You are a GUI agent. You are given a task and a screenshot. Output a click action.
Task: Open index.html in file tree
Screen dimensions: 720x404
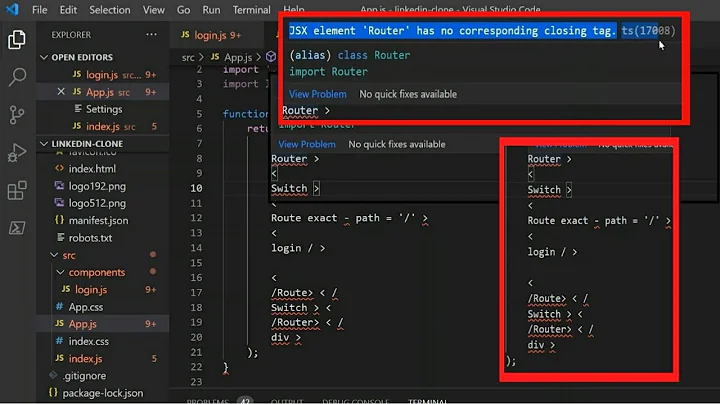pos(103,169)
